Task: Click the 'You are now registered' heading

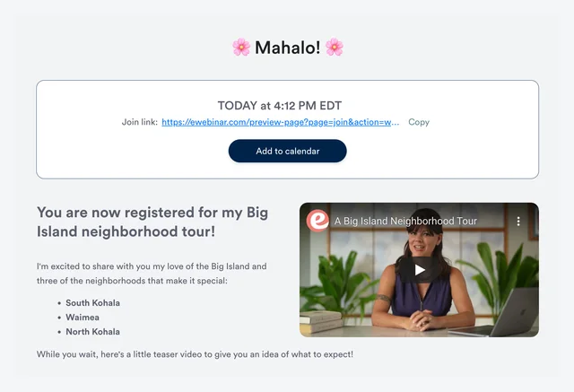Action: (152, 222)
